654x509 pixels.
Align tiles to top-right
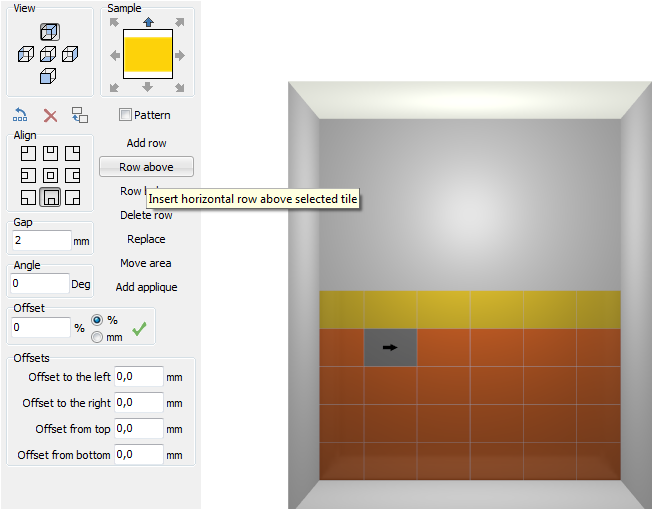(73, 154)
